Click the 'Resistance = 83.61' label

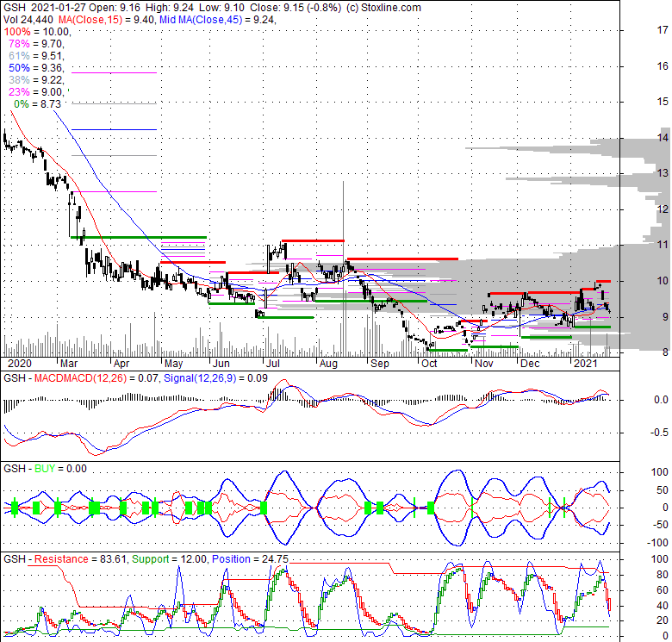pyautogui.click(x=81, y=559)
